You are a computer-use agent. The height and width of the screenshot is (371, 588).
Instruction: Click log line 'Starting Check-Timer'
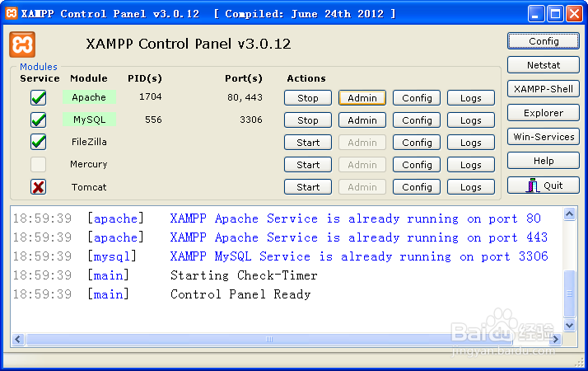pyautogui.click(x=244, y=275)
